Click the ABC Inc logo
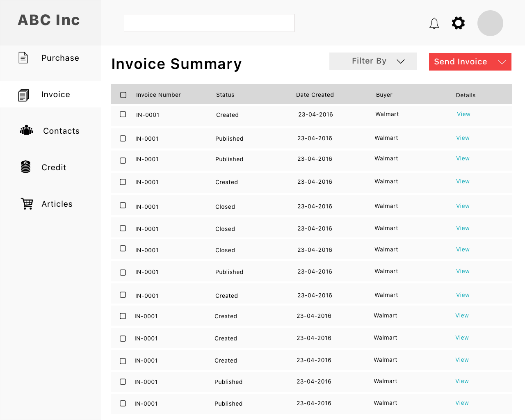 pos(49,20)
